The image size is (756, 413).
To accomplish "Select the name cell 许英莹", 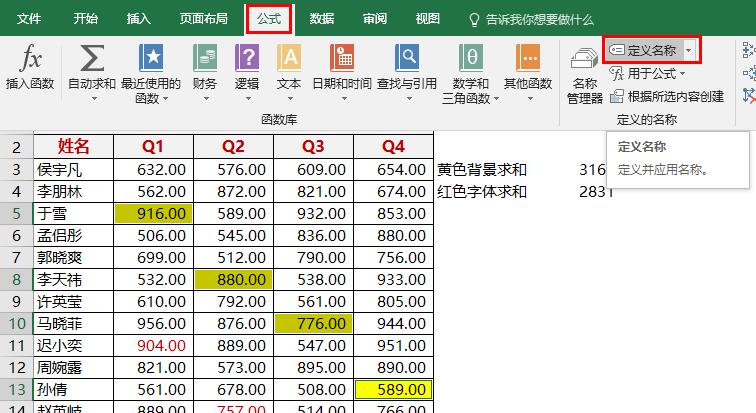I will pyautogui.click(x=73, y=302).
